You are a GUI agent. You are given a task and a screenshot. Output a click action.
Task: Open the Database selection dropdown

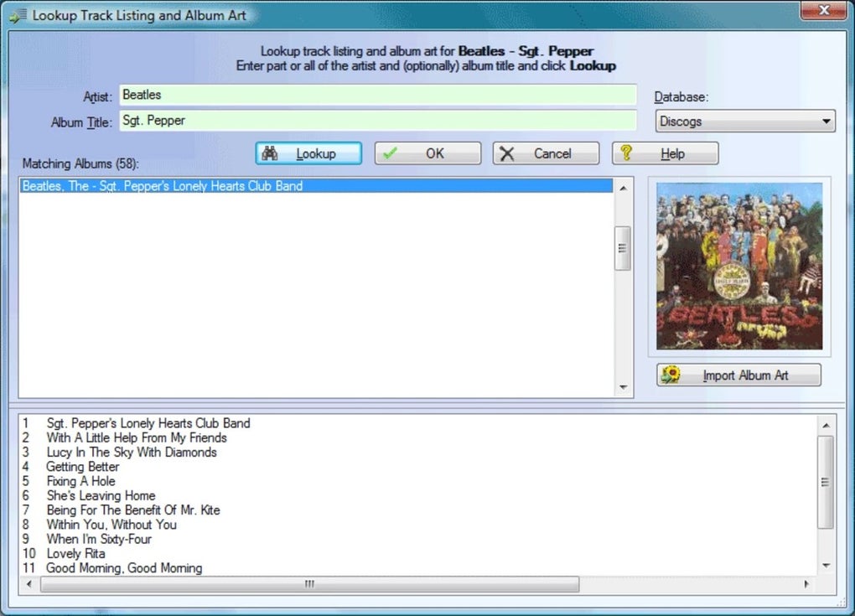[825, 121]
